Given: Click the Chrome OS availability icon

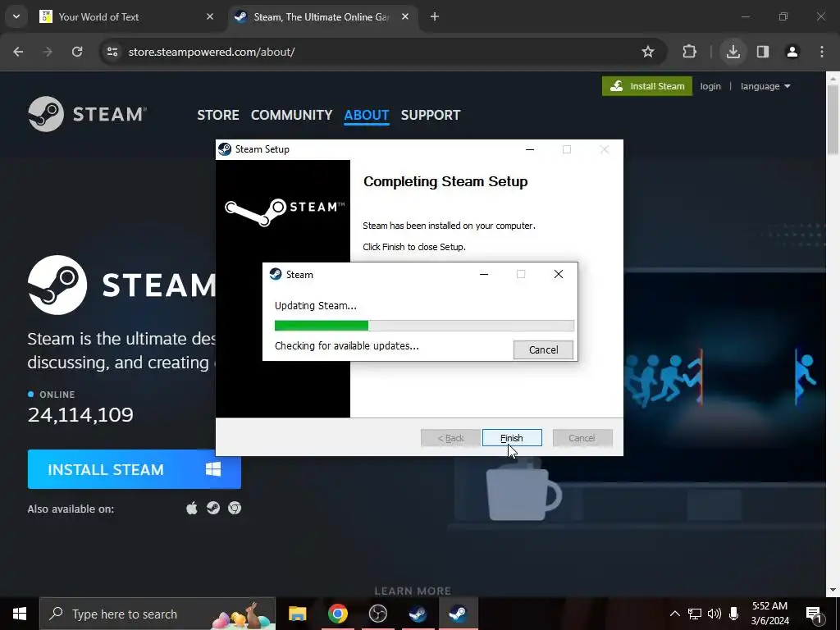Looking at the screenshot, I should [x=235, y=508].
